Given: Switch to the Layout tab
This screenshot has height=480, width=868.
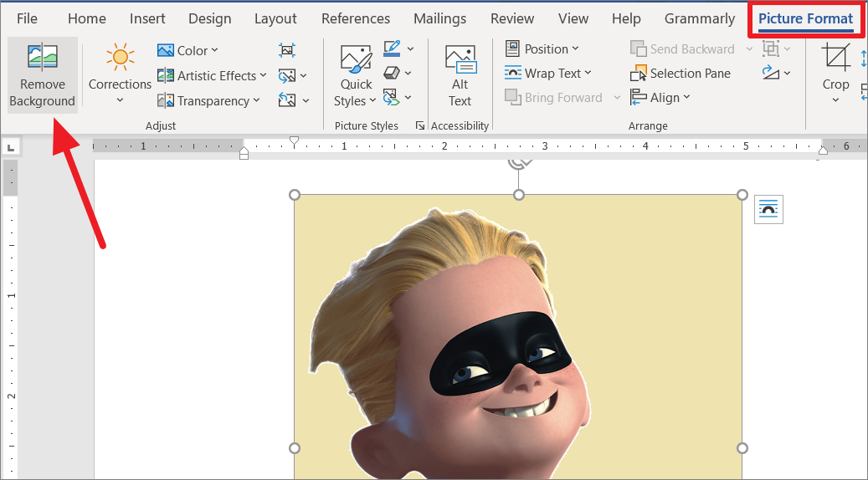Looking at the screenshot, I should coord(275,18).
